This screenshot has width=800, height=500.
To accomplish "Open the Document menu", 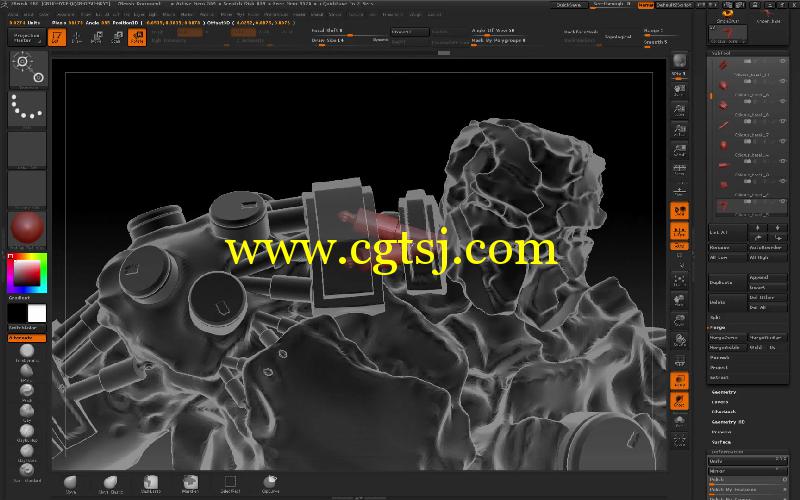I will pos(65,15).
